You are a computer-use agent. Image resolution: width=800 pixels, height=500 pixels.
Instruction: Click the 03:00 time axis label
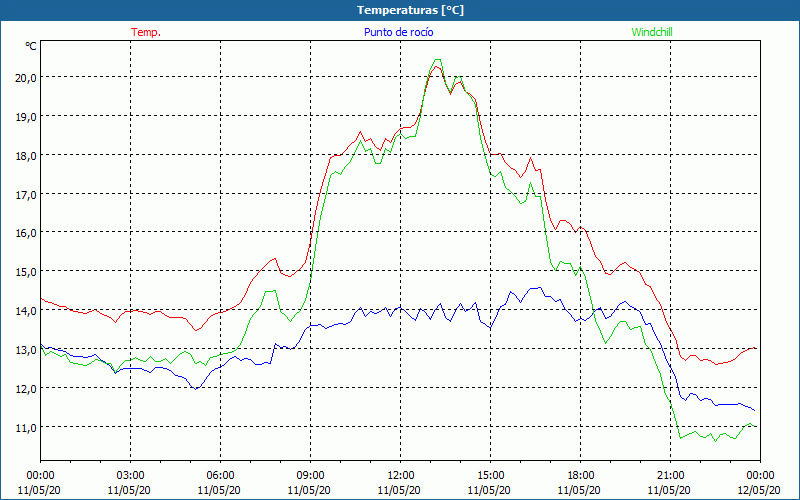(x=130, y=476)
